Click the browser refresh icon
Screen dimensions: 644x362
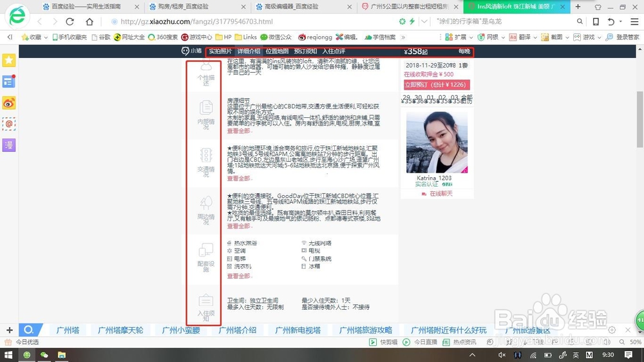70,21
